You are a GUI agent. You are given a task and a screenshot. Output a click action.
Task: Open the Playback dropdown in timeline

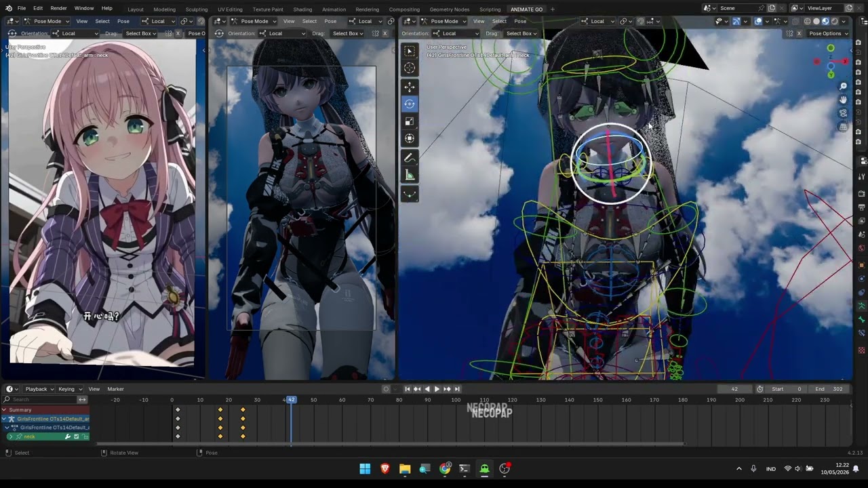click(39, 389)
